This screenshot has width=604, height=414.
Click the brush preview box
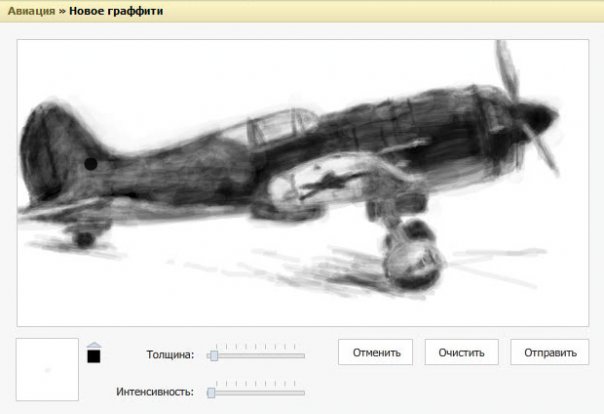point(47,369)
